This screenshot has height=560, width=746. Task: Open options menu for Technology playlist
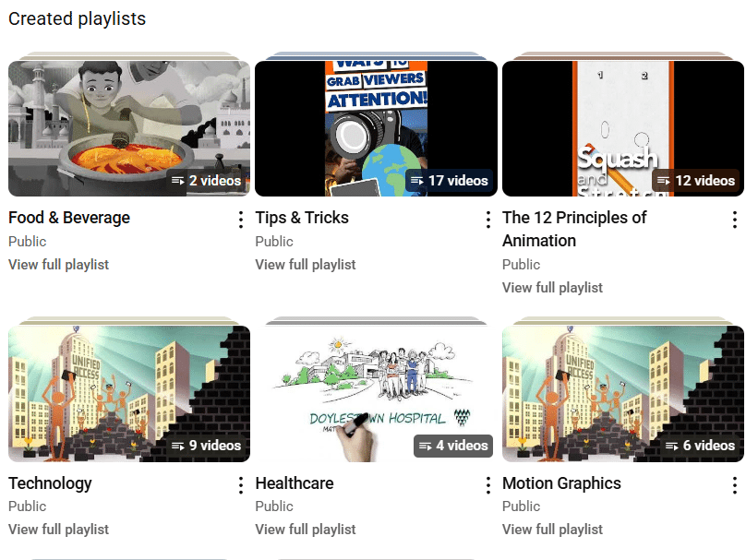(241, 485)
